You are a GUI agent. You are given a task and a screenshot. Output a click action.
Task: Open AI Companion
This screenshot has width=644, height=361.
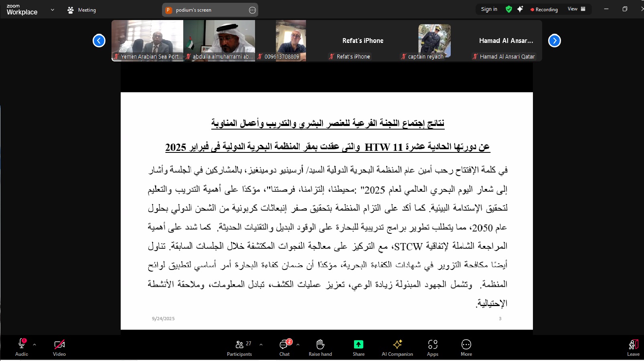point(397,347)
